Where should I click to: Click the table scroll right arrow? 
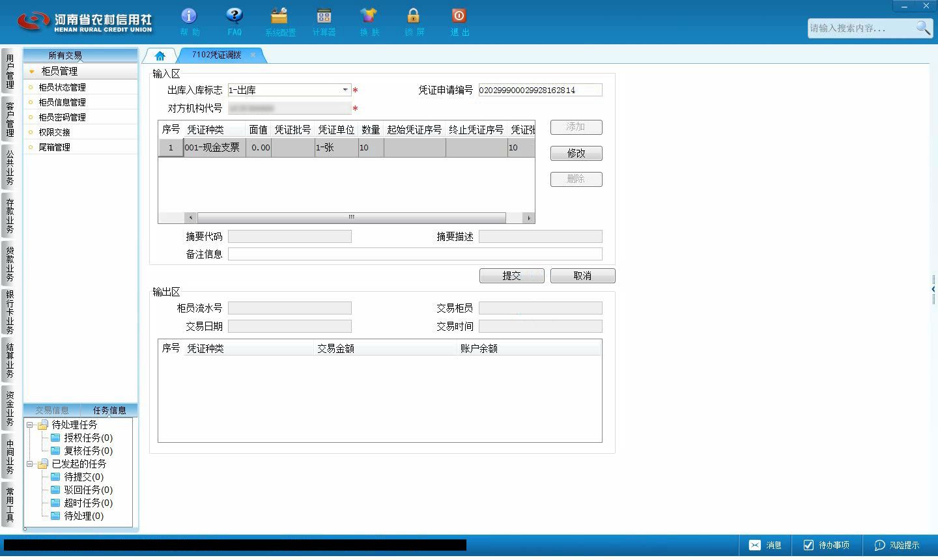pyautogui.click(x=528, y=217)
